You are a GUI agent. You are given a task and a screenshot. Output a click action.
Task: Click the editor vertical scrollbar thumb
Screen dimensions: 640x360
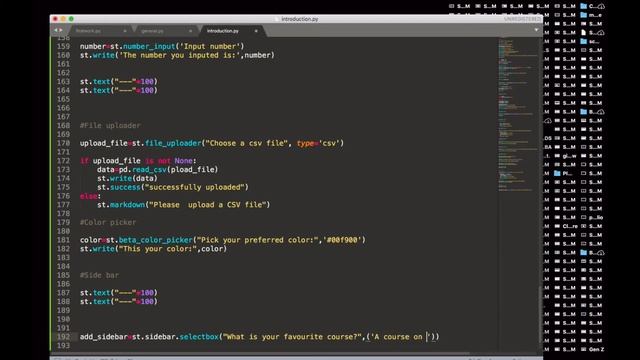coord(541,314)
